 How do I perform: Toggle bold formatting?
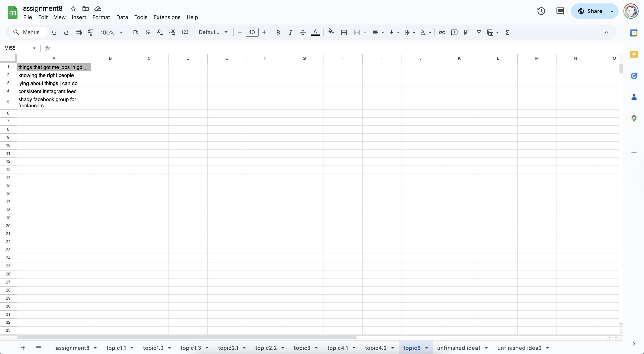278,32
